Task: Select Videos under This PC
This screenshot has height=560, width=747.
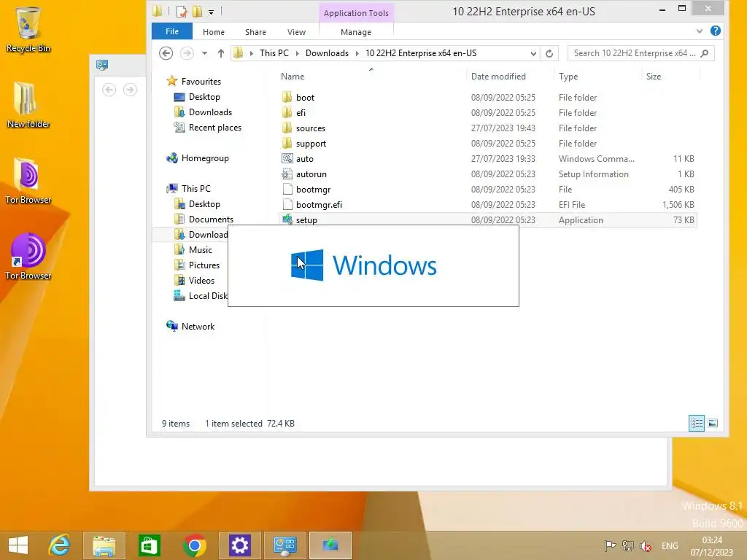Action: point(201,281)
